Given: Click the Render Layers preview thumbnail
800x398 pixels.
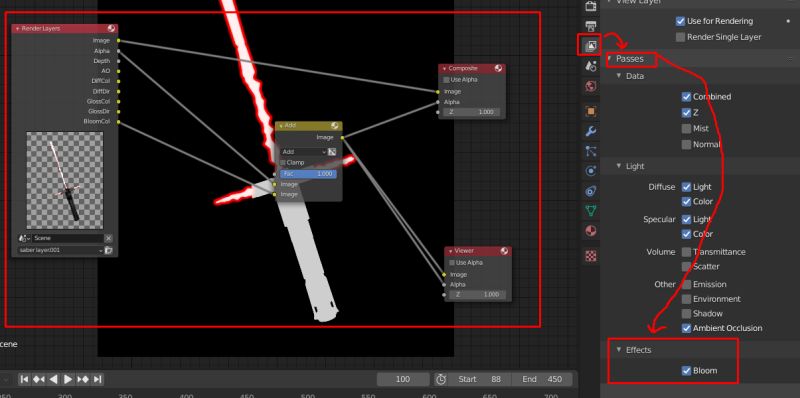Looking at the screenshot, I should [65, 181].
